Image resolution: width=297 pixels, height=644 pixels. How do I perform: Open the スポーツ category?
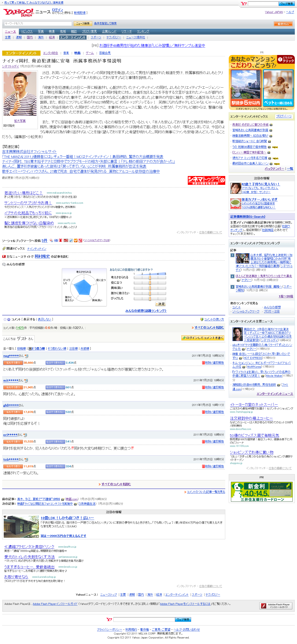[96, 37]
